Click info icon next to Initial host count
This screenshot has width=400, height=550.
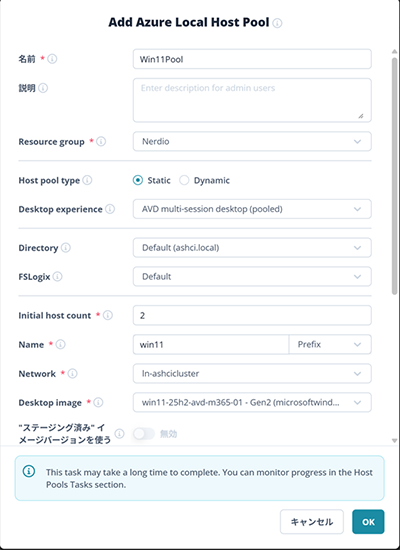pyautogui.click(x=108, y=315)
